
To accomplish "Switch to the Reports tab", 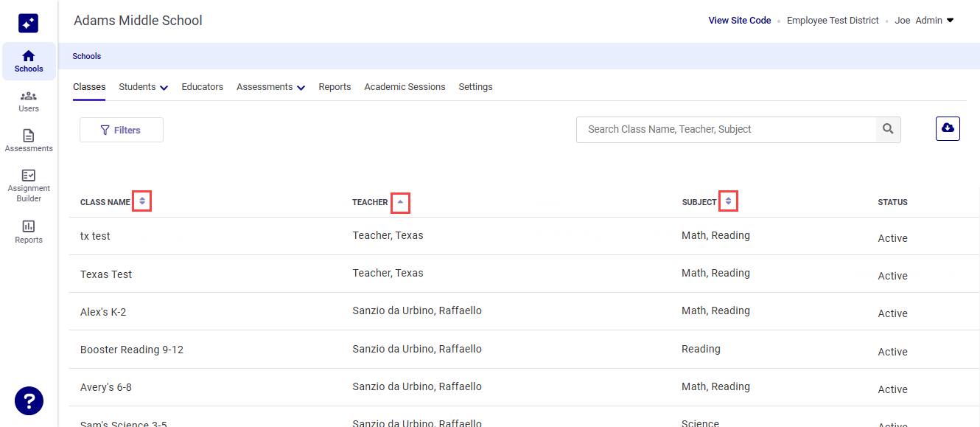I will [x=335, y=87].
